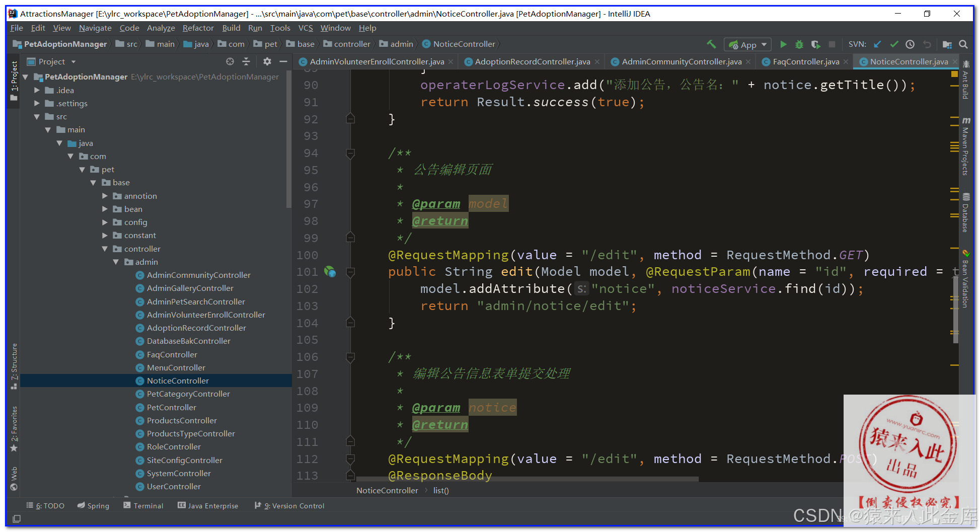Image resolution: width=980 pixels, height=532 pixels.
Task: Open SVN history clock icon
Action: [x=910, y=44]
